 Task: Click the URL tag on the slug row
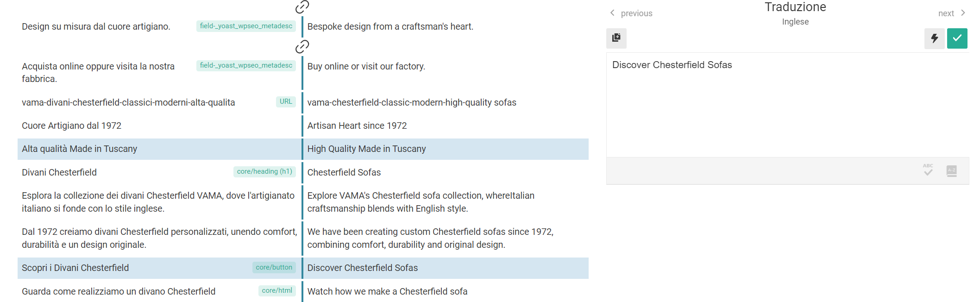click(286, 101)
